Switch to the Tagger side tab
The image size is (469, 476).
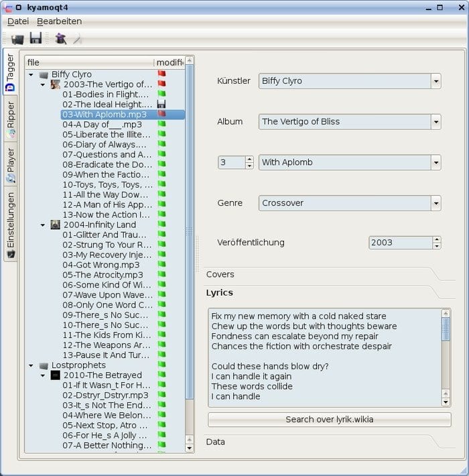pyautogui.click(x=10, y=72)
